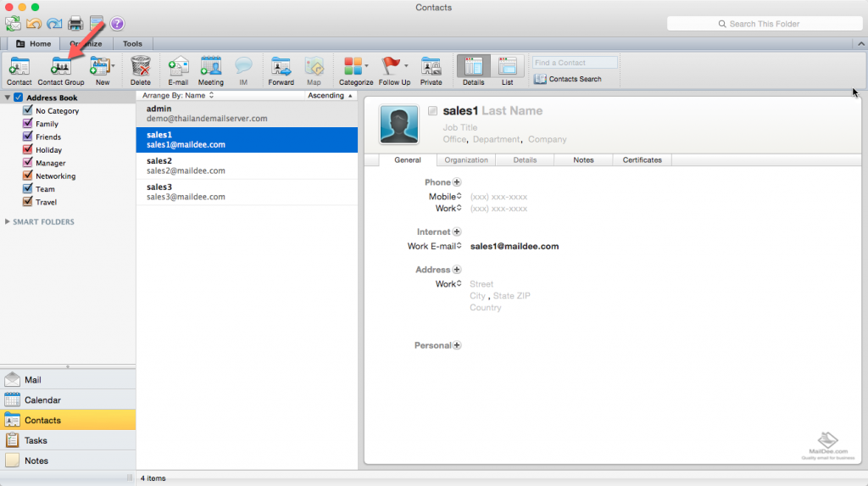Click the Find a Contact field
The width and height of the screenshot is (868, 486).
(575, 63)
